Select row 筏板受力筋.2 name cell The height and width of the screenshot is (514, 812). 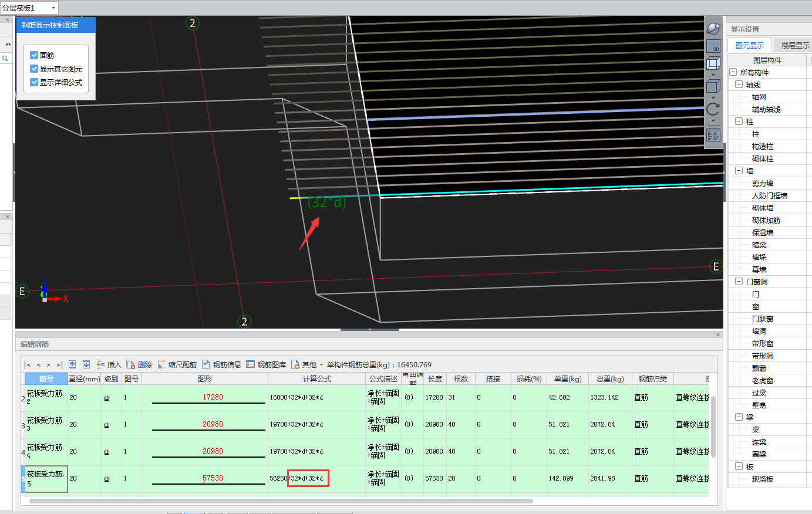click(x=46, y=398)
